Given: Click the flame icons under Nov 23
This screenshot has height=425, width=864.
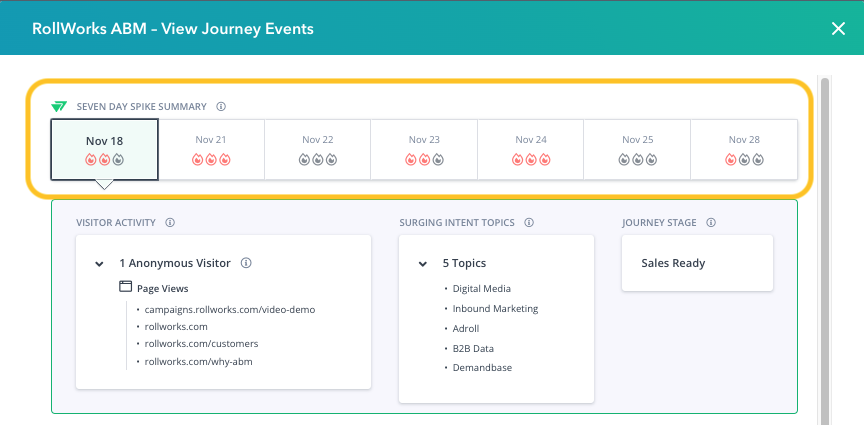Looking at the screenshot, I should click(424, 160).
